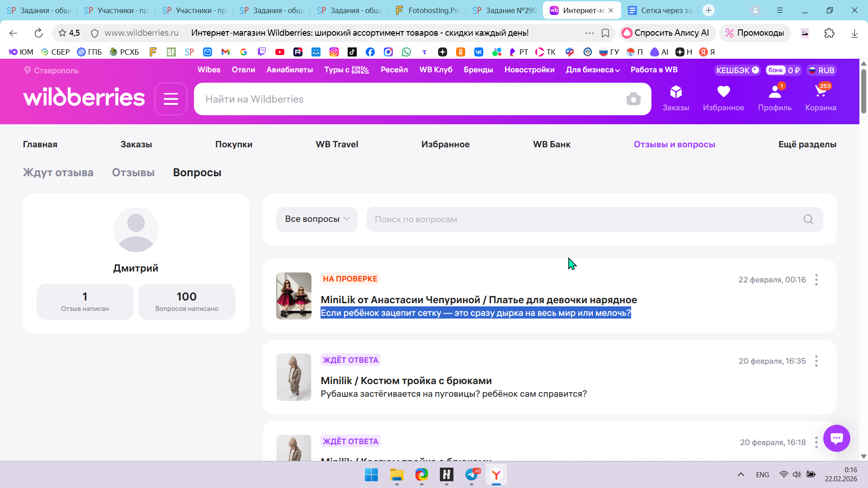Go to the WB Банк section
868x488 pixels.
(551, 145)
